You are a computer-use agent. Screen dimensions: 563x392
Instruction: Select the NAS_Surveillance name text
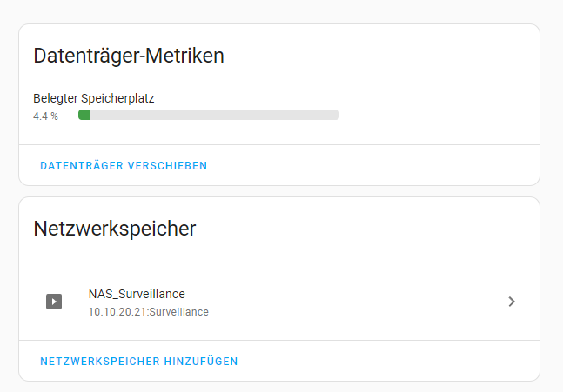(137, 294)
